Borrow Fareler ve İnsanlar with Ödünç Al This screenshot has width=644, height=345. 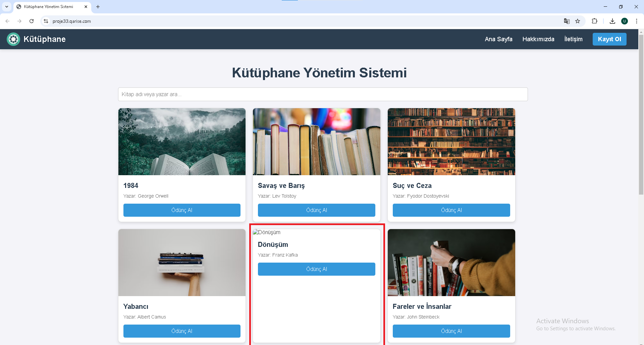tap(451, 331)
